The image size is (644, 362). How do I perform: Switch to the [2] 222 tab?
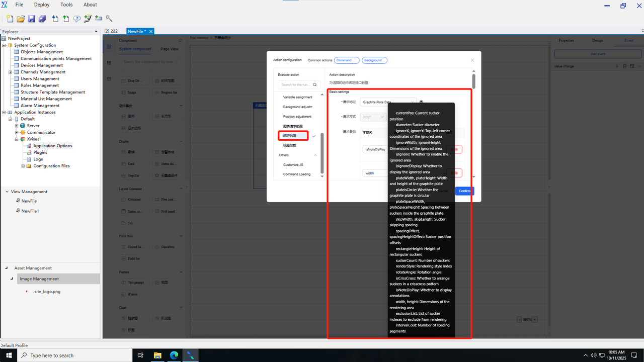[x=111, y=31]
